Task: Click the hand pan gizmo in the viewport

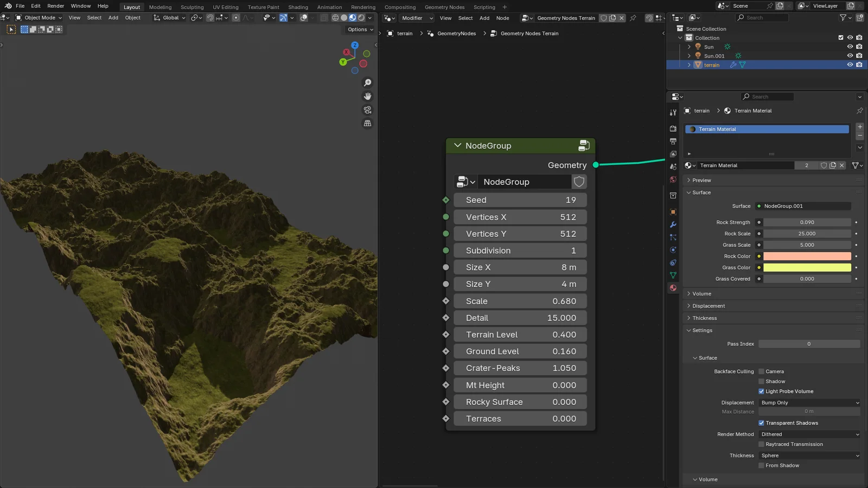Action: pyautogui.click(x=368, y=96)
